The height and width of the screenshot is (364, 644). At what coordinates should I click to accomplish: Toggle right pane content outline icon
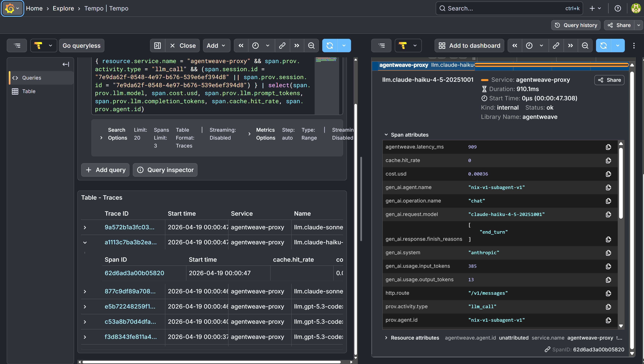coord(382,46)
